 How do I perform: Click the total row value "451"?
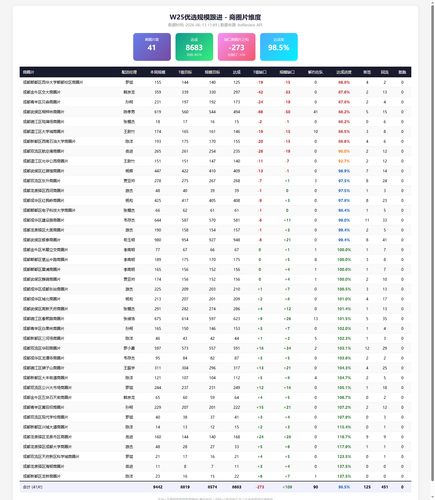pyautogui.click(x=385, y=487)
